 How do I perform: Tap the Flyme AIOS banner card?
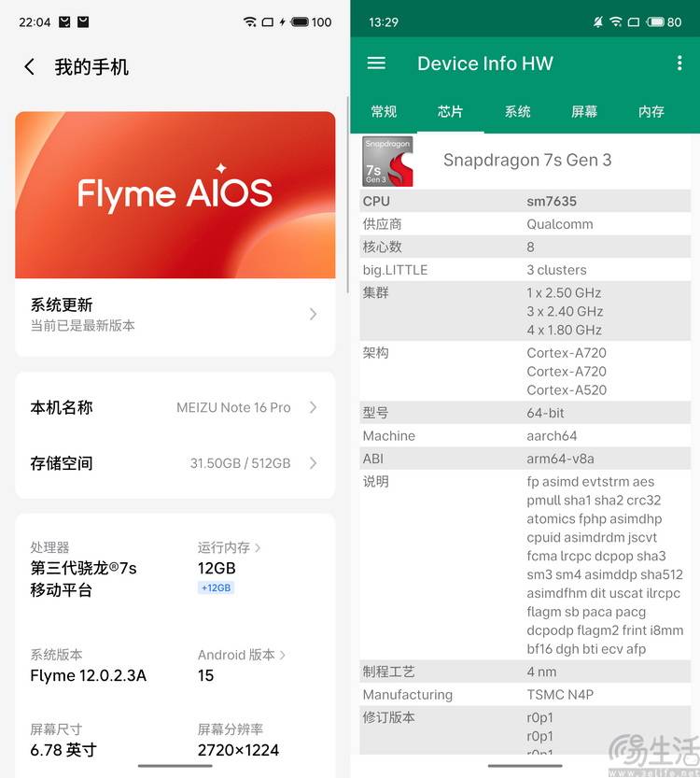coord(175,194)
